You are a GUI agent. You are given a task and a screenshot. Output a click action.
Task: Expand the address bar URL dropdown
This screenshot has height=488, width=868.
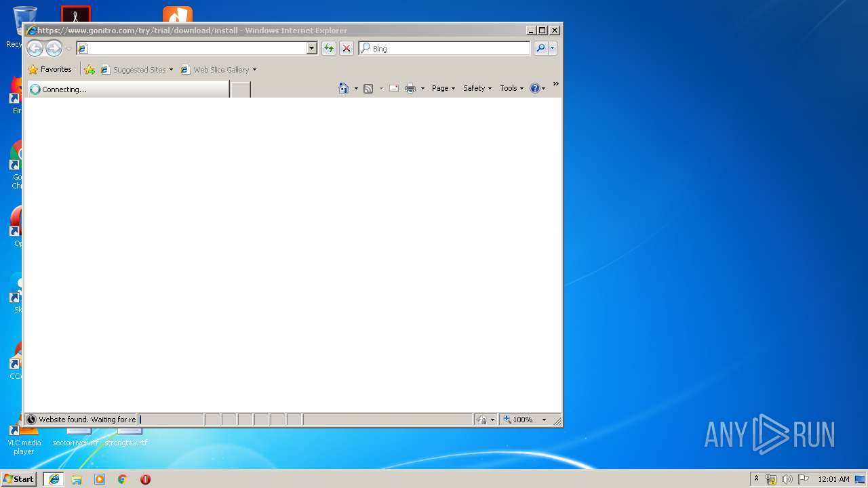(x=312, y=48)
